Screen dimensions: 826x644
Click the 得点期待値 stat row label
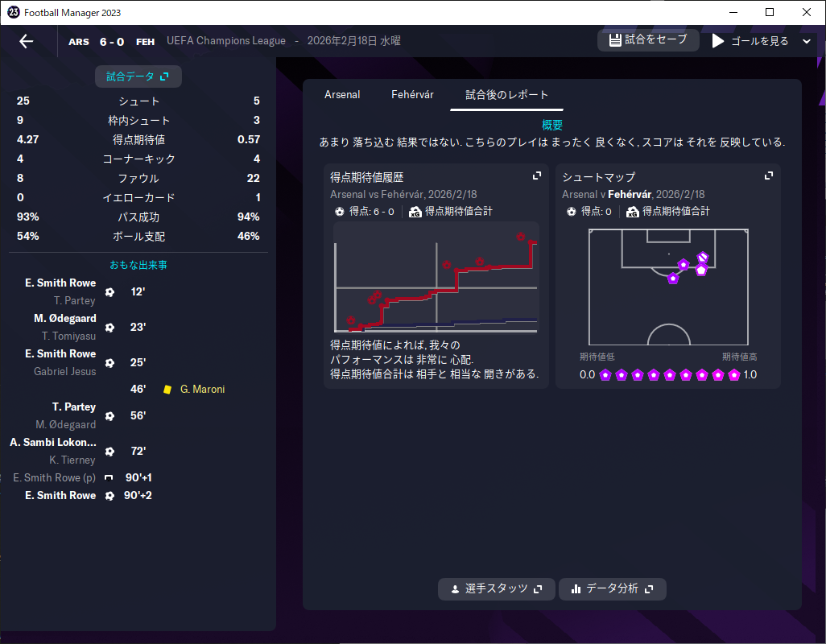click(x=138, y=139)
